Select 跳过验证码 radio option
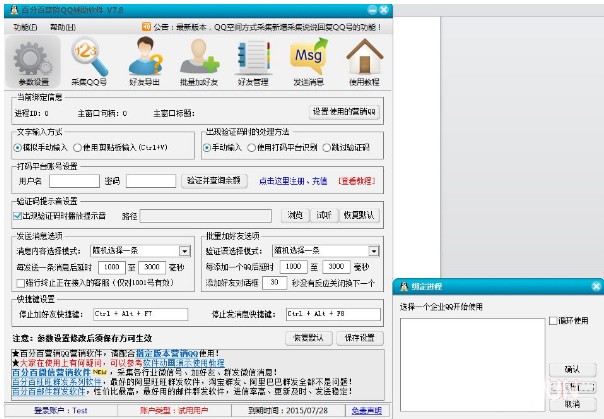 pos(346,147)
